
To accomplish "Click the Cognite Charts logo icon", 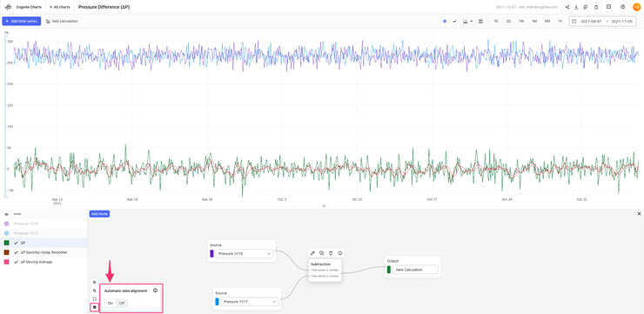I will click(9, 7).
